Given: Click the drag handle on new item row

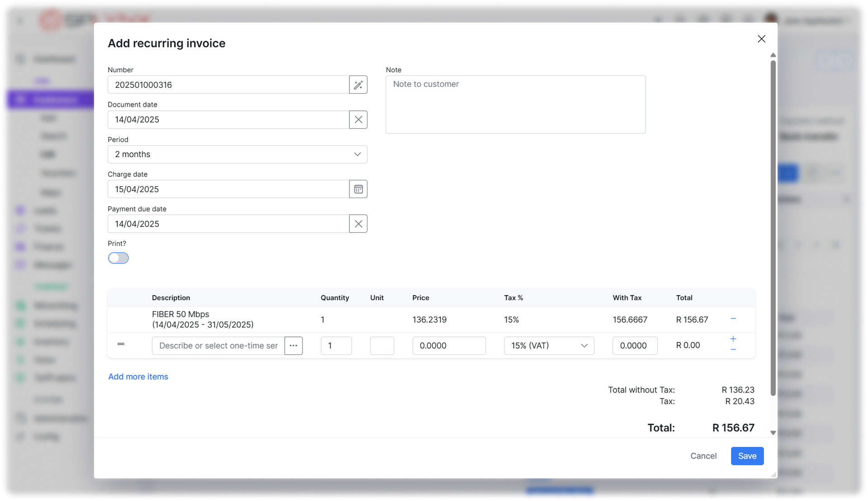Looking at the screenshot, I should point(121,345).
